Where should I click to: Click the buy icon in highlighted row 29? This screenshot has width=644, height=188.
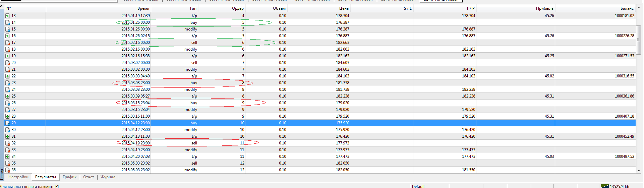[7, 123]
